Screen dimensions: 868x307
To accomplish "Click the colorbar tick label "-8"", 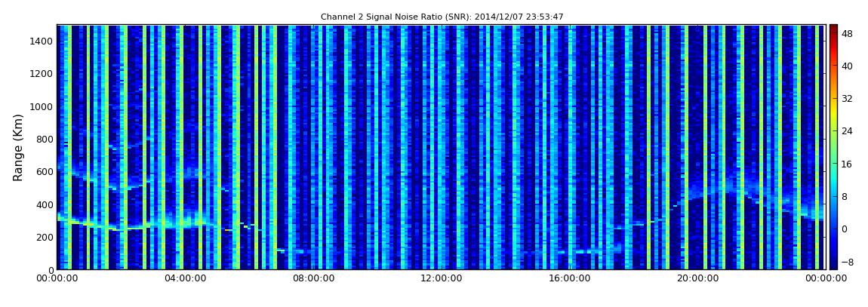I will point(847,262).
